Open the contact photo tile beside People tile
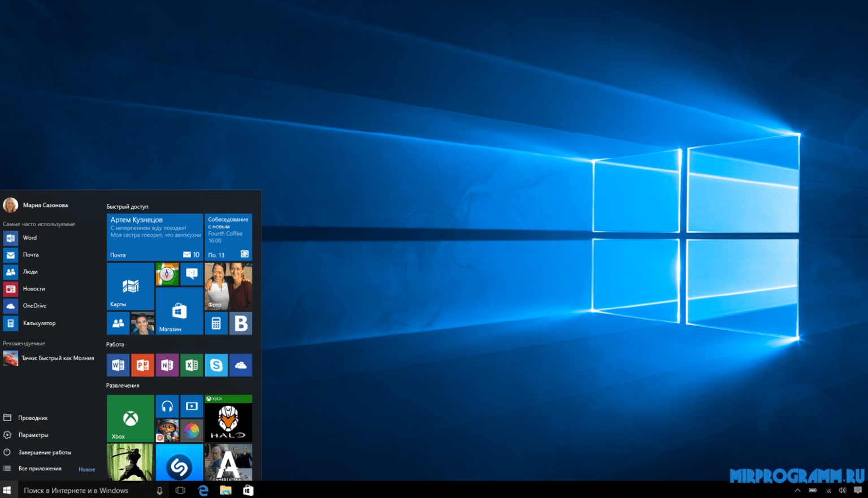The height and width of the screenshot is (498, 868). click(142, 323)
